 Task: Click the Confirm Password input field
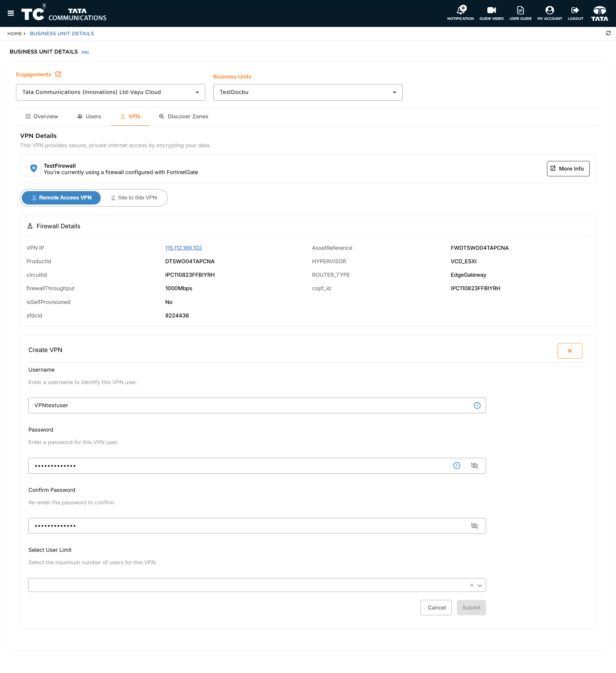pos(257,526)
